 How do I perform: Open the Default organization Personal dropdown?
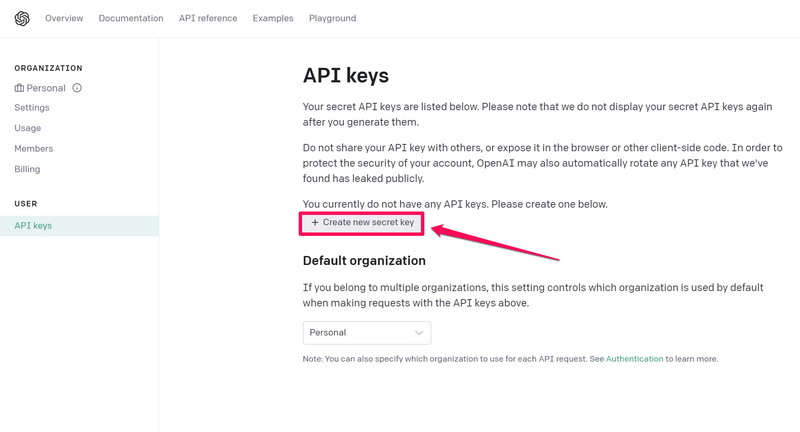pos(366,333)
